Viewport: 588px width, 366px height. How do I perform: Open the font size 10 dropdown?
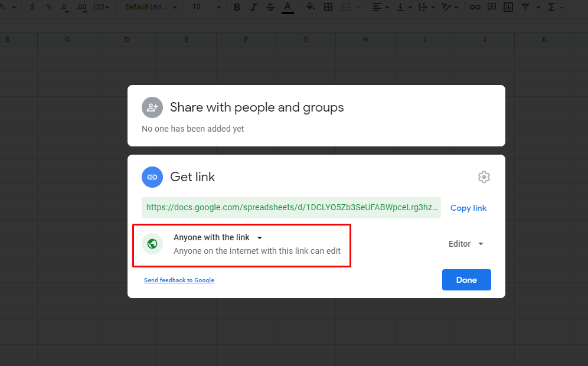pos(206,7)
